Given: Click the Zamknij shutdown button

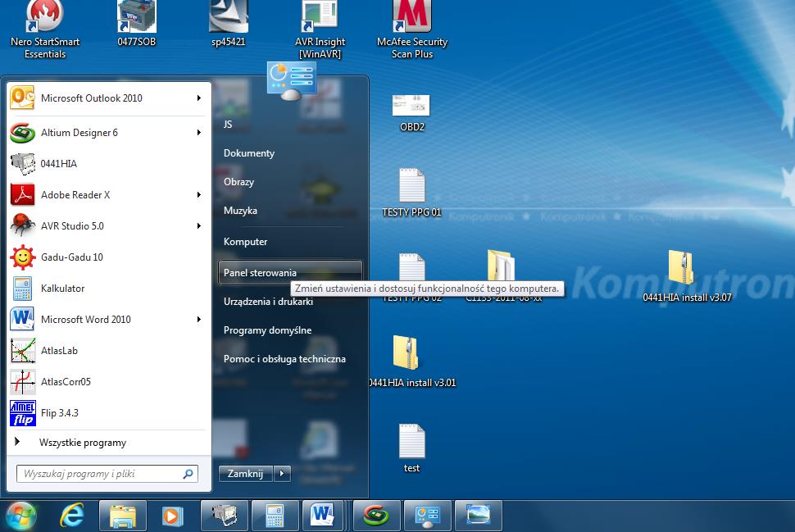Looking at the screenshot, I should (246, 474).
